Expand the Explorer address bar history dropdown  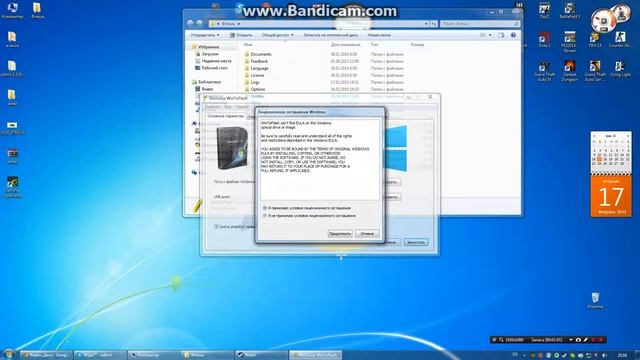pos(426,24)
